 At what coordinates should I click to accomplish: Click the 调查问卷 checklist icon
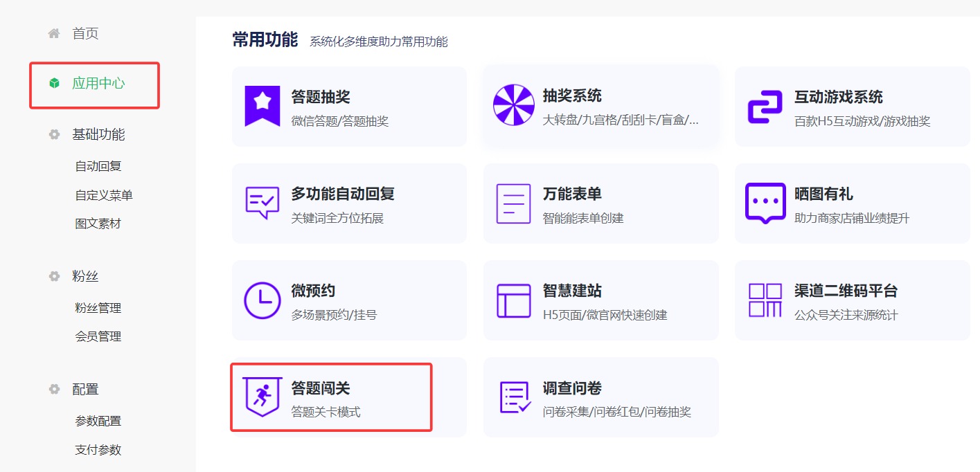pyautogui.click(x=515, y=397)
